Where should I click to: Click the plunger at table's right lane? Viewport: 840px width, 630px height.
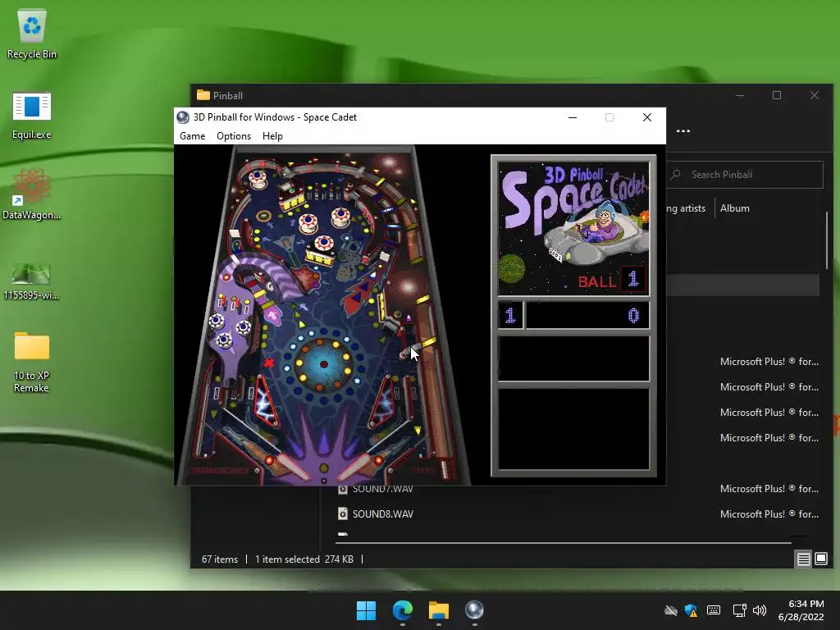click(x=444, y=468)
